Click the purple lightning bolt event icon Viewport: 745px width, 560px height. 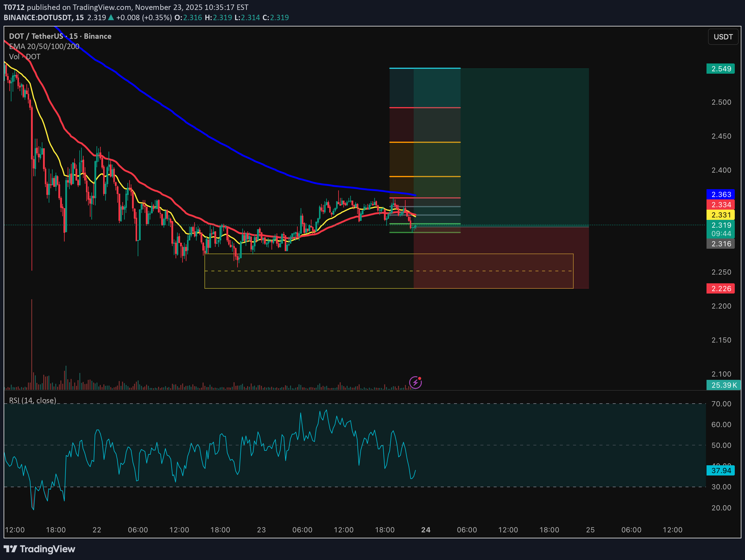[415, 383]
